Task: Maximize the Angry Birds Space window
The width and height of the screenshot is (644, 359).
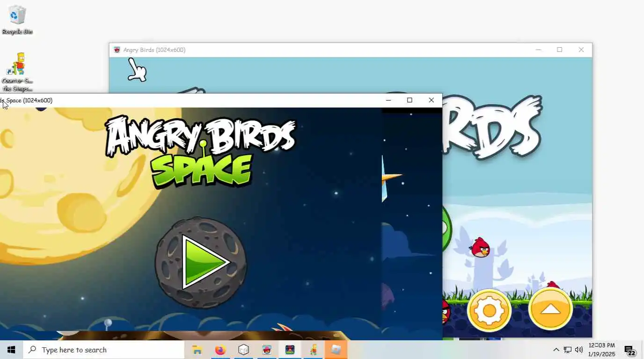Action: (x=410, y=100)
